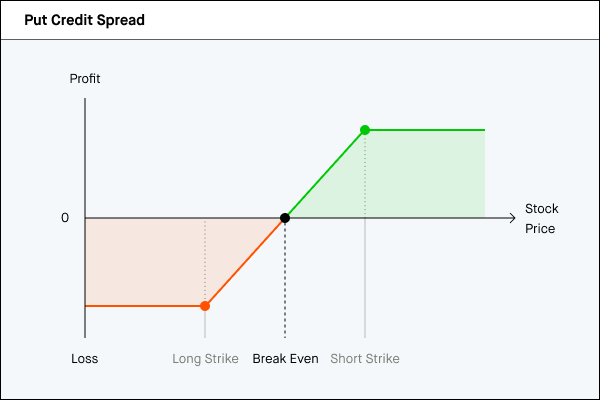Select the "Put Credit Spread" title
The height and width of the screenshot is (400, 600).
point(85,20)
